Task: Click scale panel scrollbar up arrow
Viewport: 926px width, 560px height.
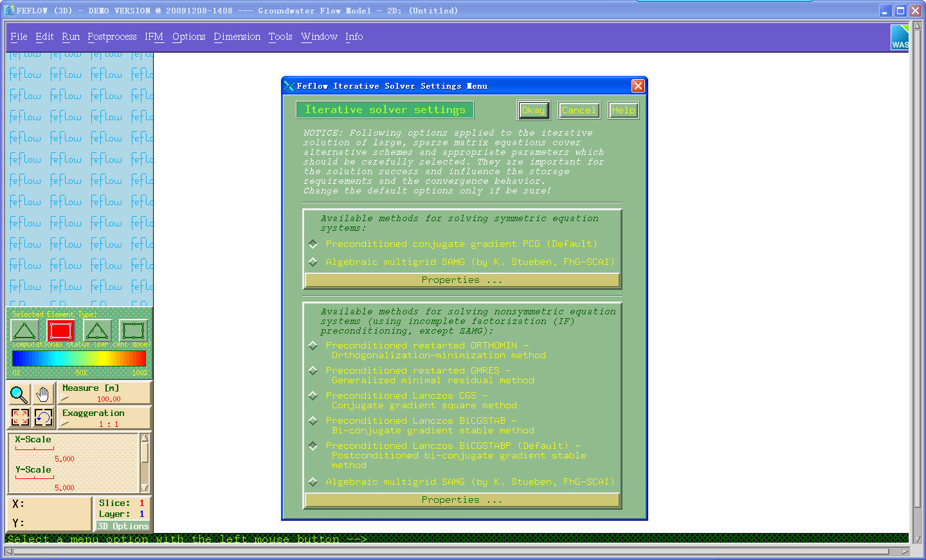Action: [145, 438]
